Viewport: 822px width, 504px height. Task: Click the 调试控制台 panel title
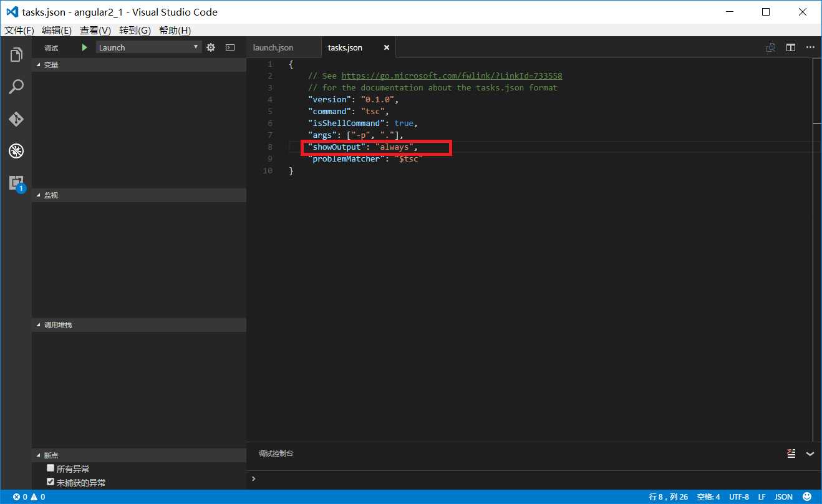pos(276,453)
